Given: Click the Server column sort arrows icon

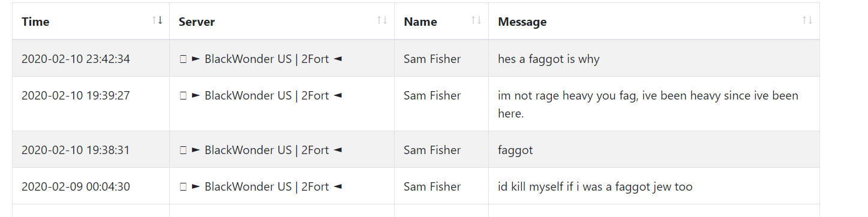Looking at the screenshot, I should [x=382, y=20].
